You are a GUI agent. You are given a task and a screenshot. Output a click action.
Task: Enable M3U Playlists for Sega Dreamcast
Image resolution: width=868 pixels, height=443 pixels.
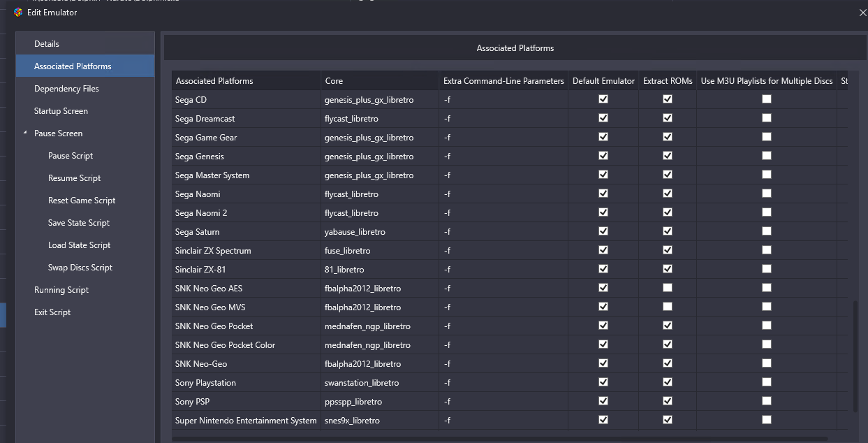coord(767,118)
